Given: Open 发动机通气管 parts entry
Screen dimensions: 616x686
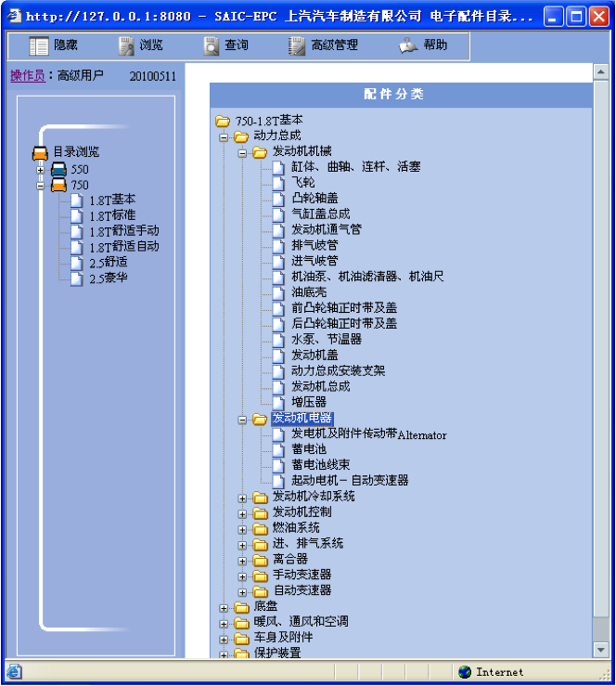Looking at the screenshot, I should pyautogui.click(x=327, y=230).
